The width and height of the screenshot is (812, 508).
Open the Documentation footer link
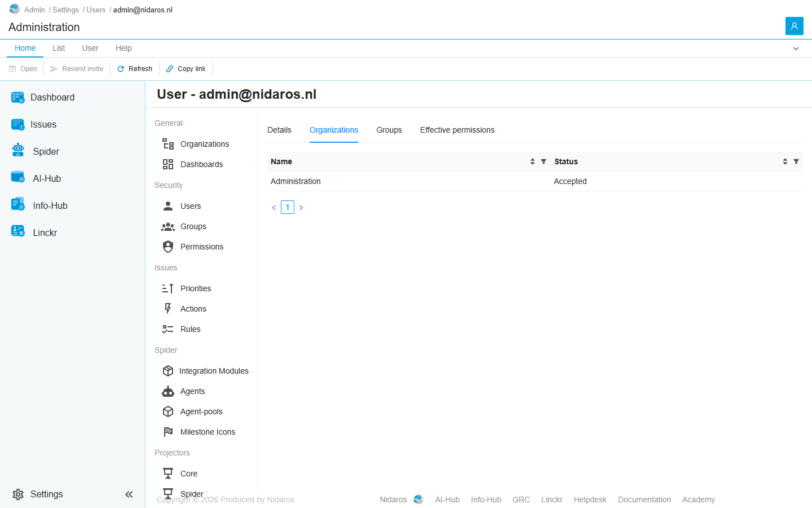click(645, 500)
